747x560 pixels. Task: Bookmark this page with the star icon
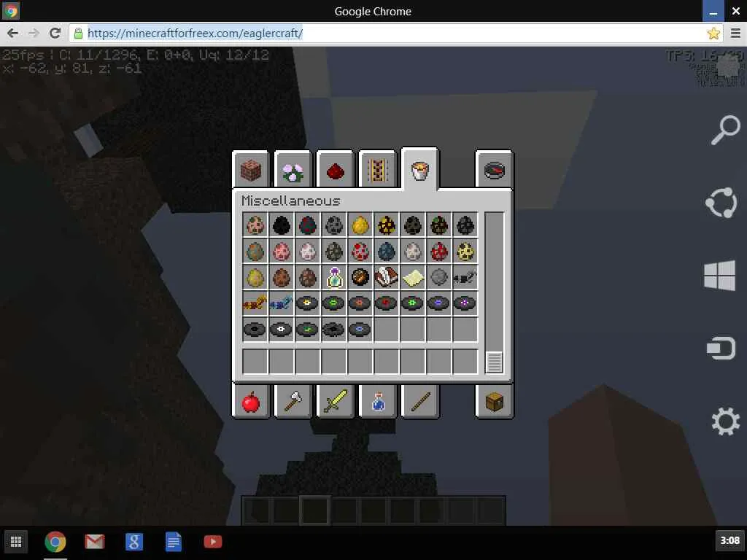pyautogui.click(x=713, y=34)
